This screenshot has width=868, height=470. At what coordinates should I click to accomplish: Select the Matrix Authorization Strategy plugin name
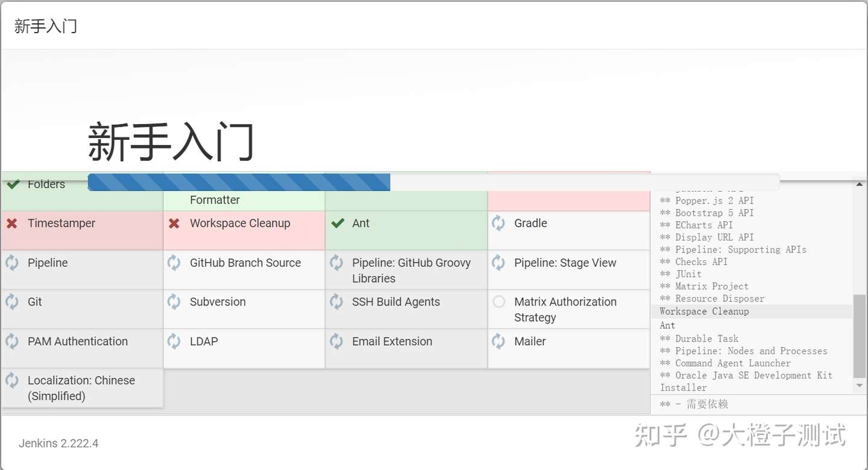tap(565, 310)
